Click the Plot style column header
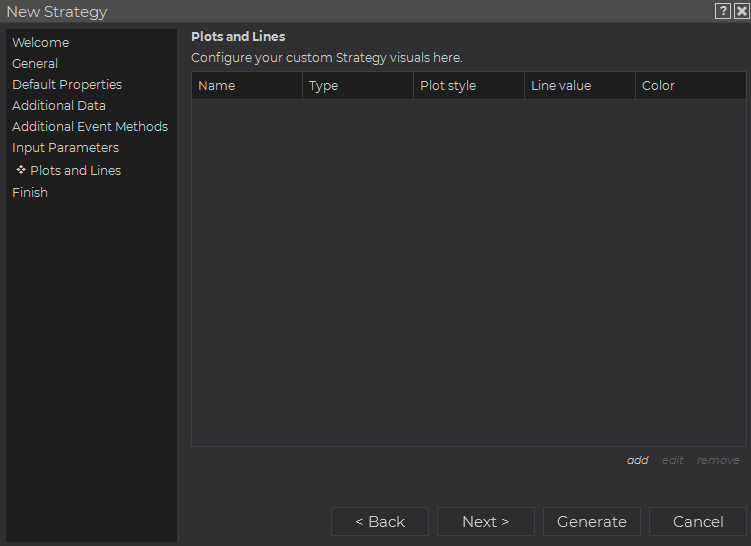This screenshot has width=751, height=546. coord(469,86)
